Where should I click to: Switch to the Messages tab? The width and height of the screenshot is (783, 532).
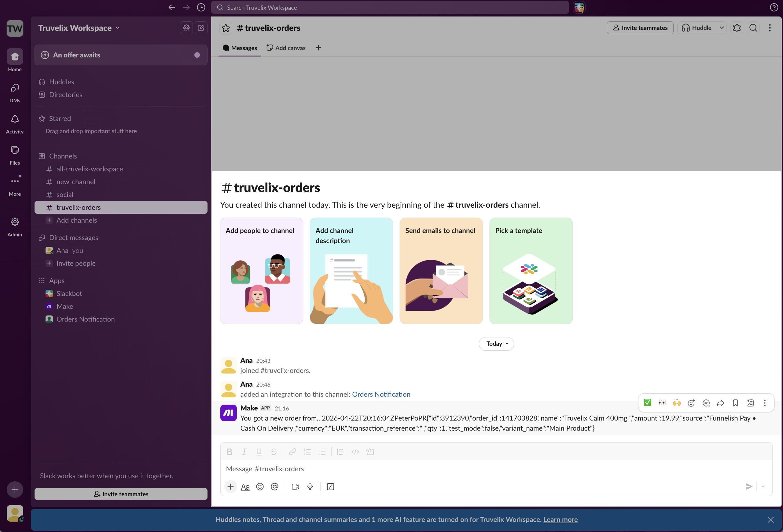click(x=240, y=48)
